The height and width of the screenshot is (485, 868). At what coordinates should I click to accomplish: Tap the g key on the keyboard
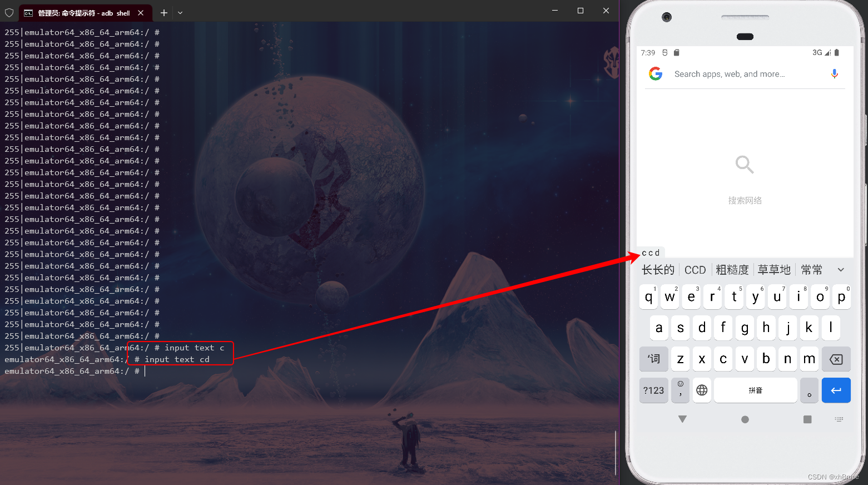coord(745,328)
